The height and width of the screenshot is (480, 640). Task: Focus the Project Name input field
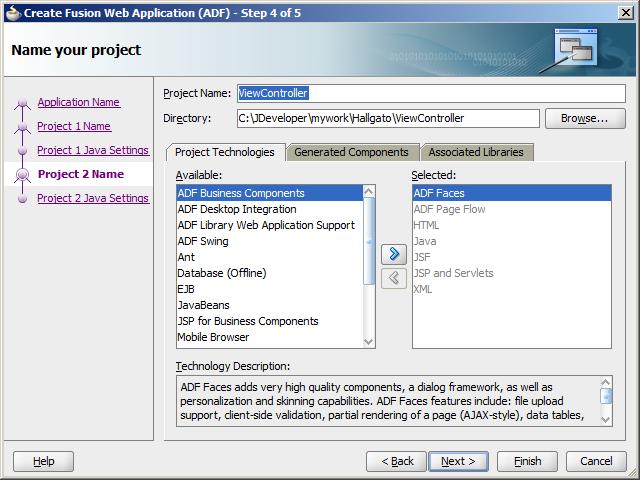431,93
